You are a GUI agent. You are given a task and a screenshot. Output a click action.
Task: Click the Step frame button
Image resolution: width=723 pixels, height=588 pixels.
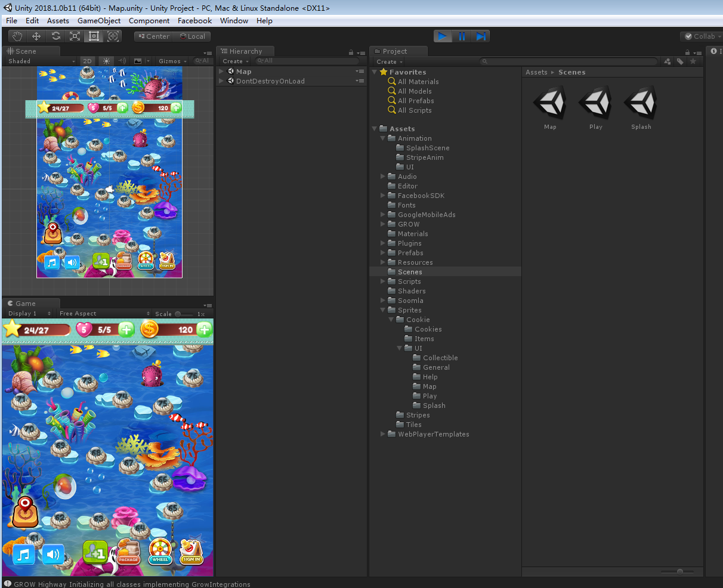[481, 36]
